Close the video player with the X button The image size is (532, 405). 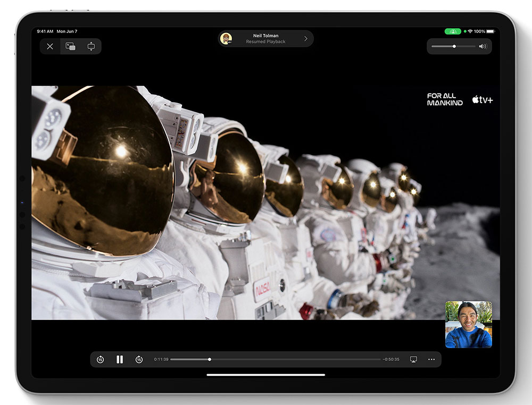click(x=50, y=46)
